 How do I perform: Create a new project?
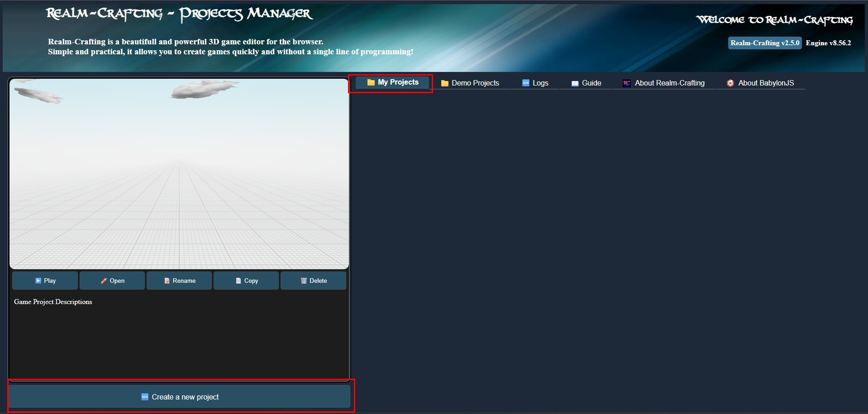point(180,397)
